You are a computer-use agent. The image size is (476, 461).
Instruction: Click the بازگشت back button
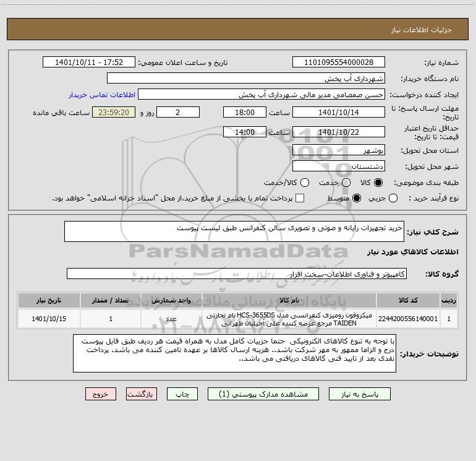pyautogui.click(x=142, y=394)
